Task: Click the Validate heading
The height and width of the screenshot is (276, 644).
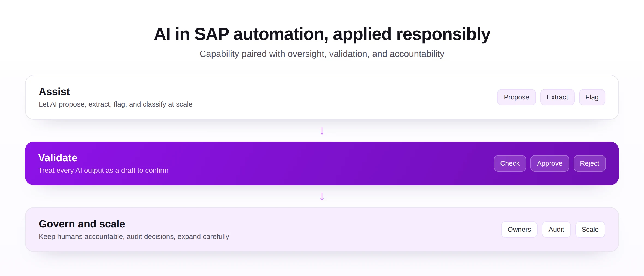Action: pyautogui.click(x=58, y=158)
